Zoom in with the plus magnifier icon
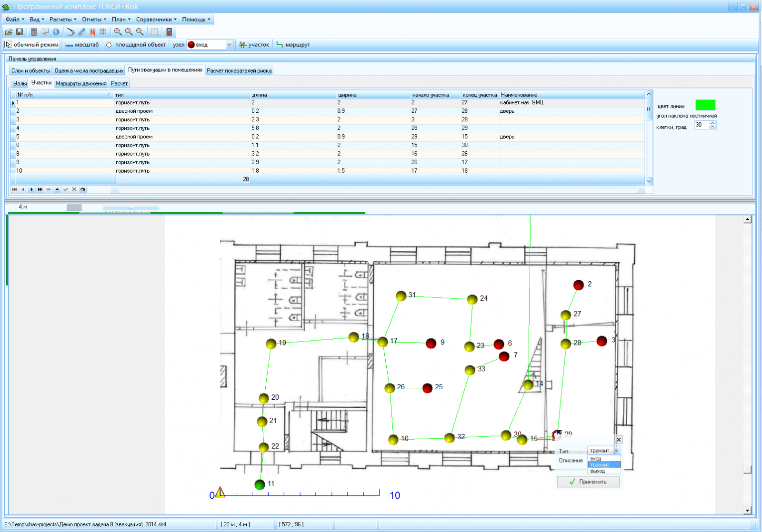762x532 pixels. [x=118, y=32]
